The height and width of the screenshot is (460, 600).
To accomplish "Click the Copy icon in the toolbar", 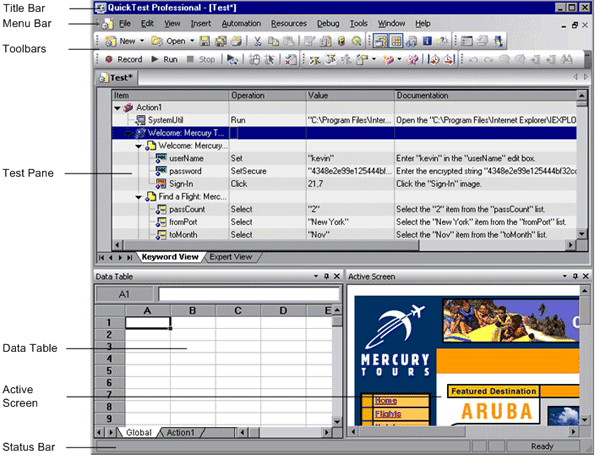I will pyautogui.click(x=273, y=41).
